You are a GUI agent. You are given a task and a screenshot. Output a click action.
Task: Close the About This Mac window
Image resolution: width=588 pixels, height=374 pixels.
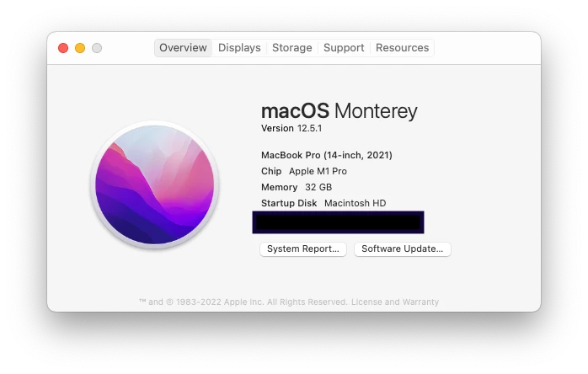63,48
